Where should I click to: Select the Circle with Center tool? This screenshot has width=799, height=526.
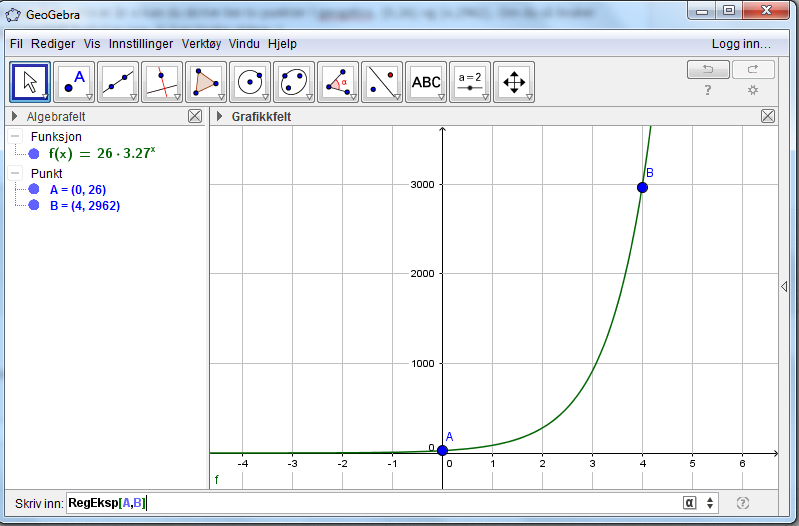(x=250, y=82)
